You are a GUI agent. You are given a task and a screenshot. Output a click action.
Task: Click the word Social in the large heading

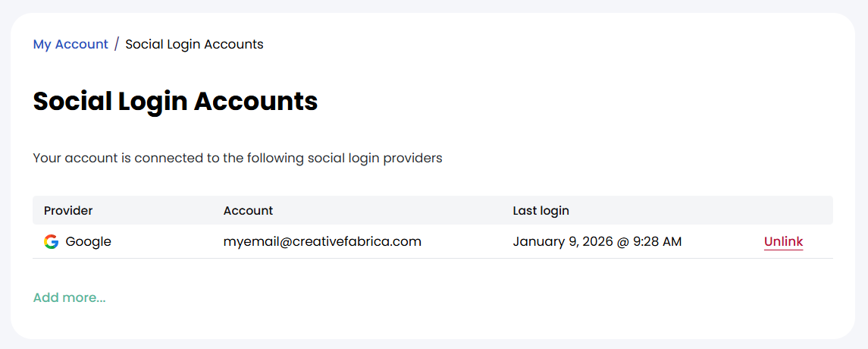(73, 101)
